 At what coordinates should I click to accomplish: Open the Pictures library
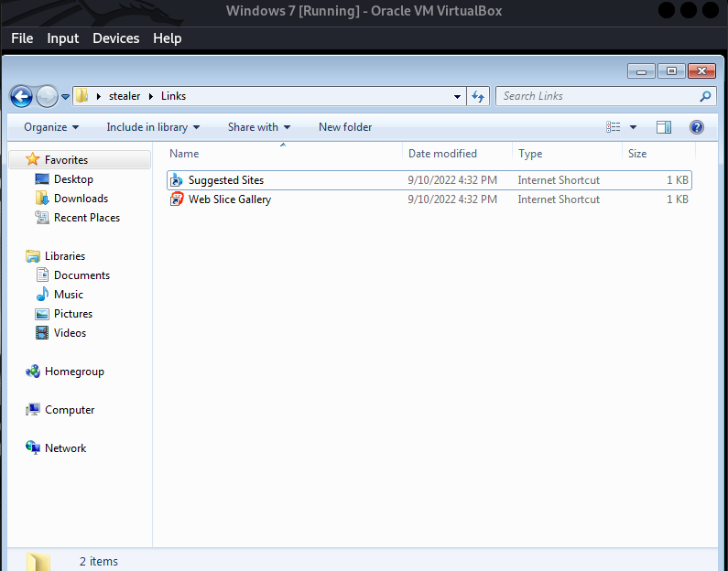point(73,314)
